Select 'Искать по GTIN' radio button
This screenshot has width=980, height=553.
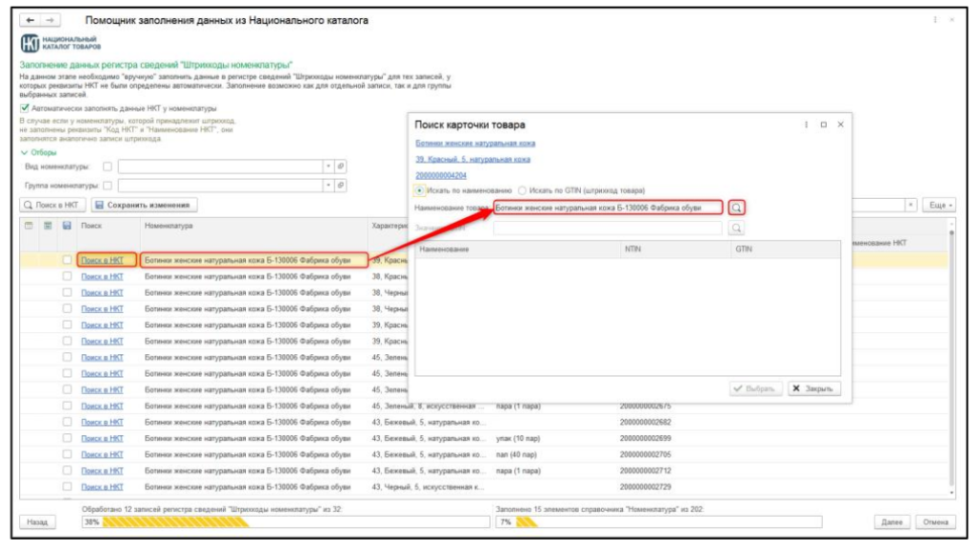point(523,190)
